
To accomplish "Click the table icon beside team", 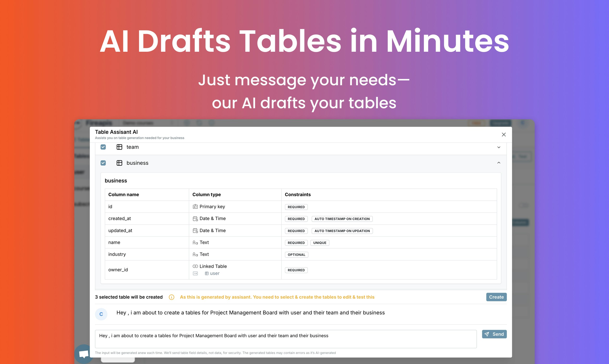I will click(119, 147).
